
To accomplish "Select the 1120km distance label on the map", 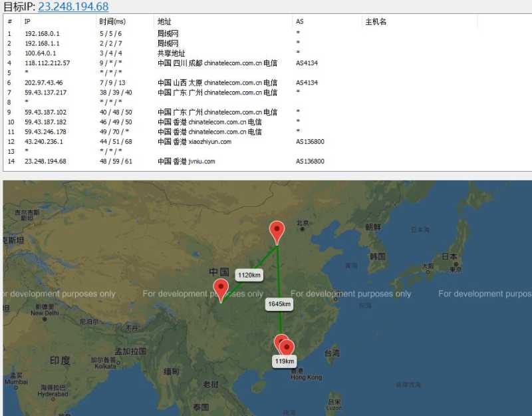I will (x=249, y=275).
